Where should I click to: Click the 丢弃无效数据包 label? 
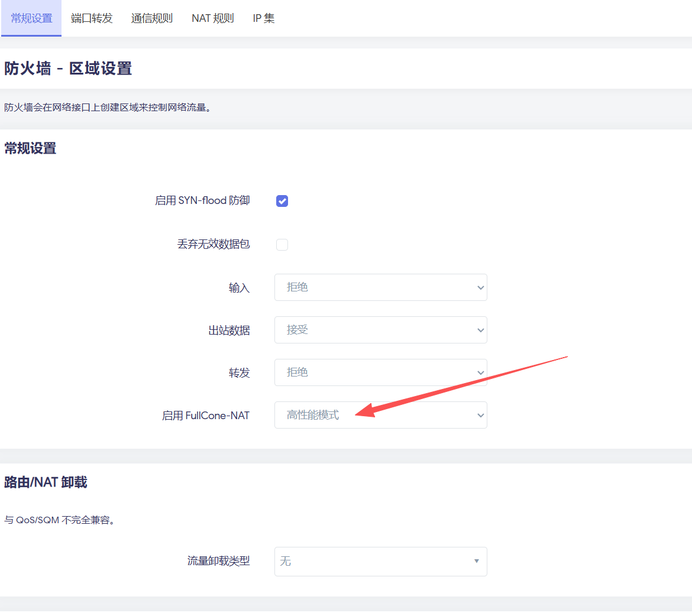pos(214,244)
